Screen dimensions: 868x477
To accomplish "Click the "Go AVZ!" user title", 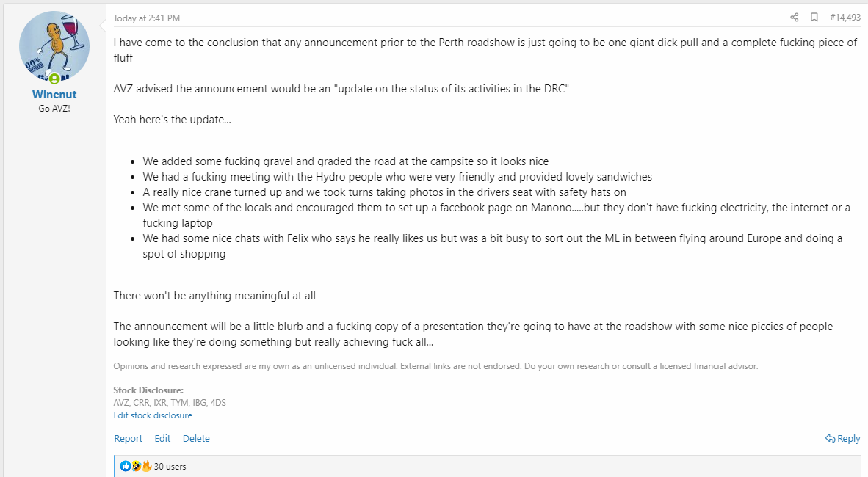I will click(54, 109).
